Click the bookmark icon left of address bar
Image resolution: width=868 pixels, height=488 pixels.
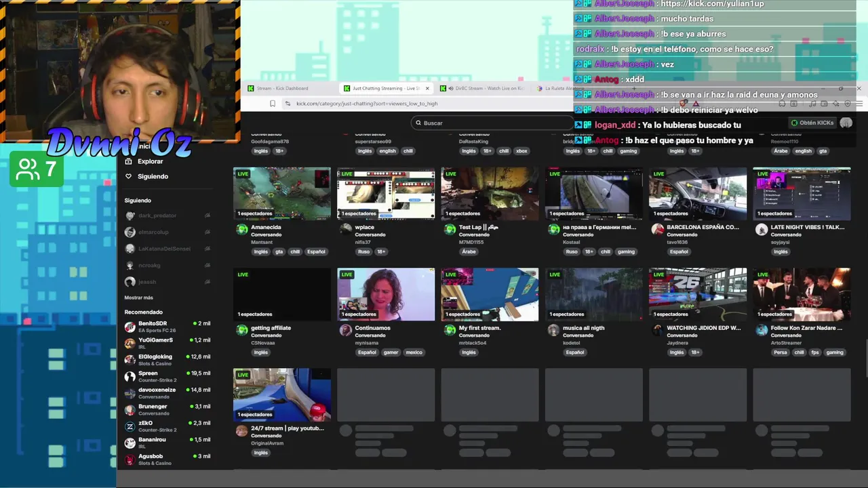[273, 104]
